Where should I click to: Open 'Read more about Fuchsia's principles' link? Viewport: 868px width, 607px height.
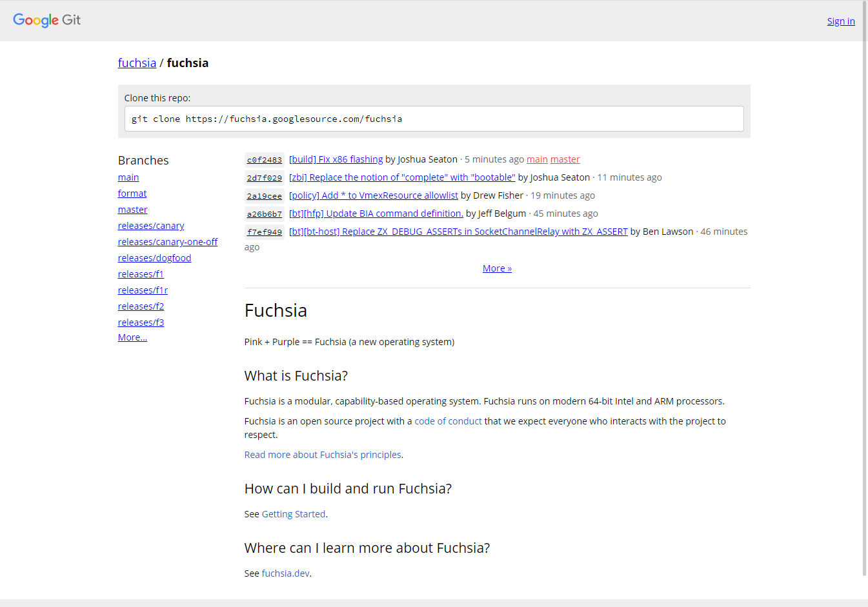323,455
